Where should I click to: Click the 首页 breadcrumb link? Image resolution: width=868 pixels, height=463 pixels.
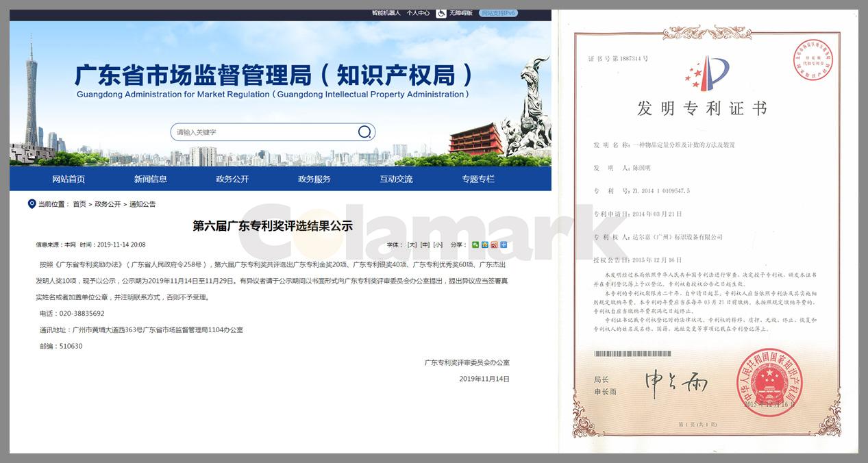[x=79, y=204]
